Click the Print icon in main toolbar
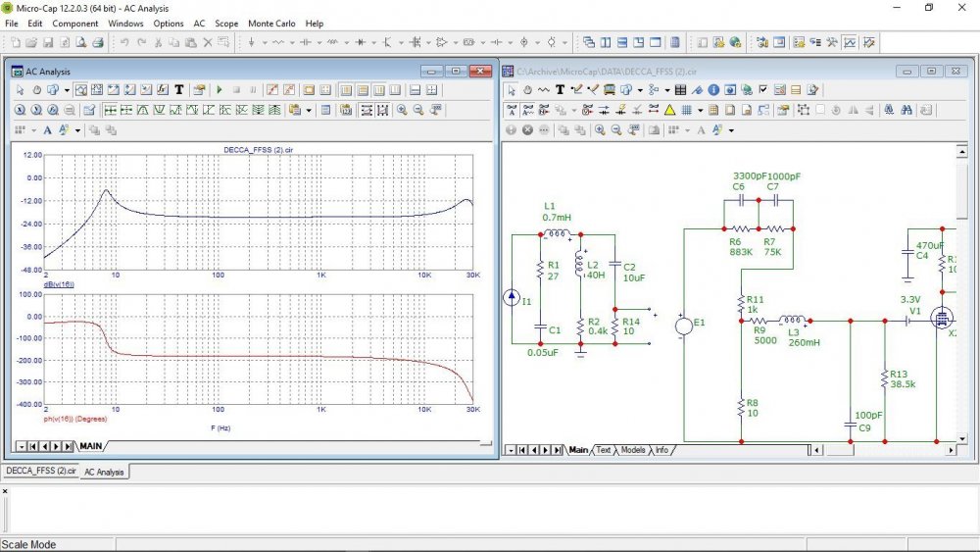The image size is (980, 552). [x=98, y=42]
